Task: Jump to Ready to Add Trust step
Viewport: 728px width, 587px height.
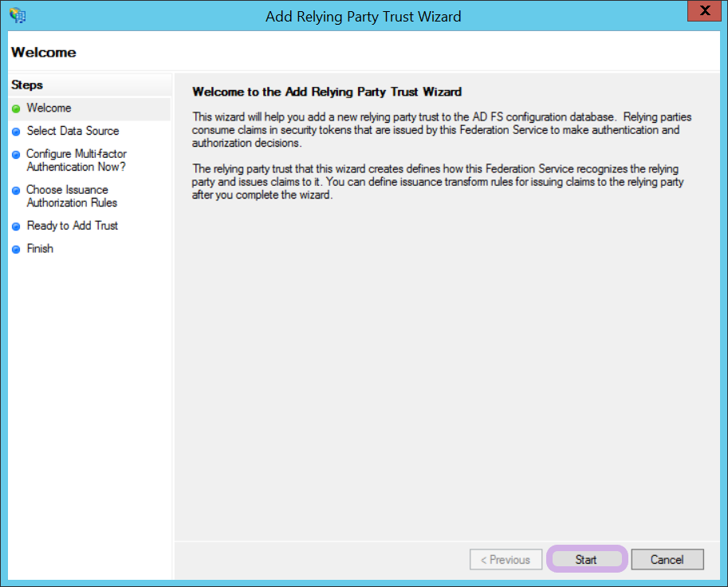Action: pos(72,226)
